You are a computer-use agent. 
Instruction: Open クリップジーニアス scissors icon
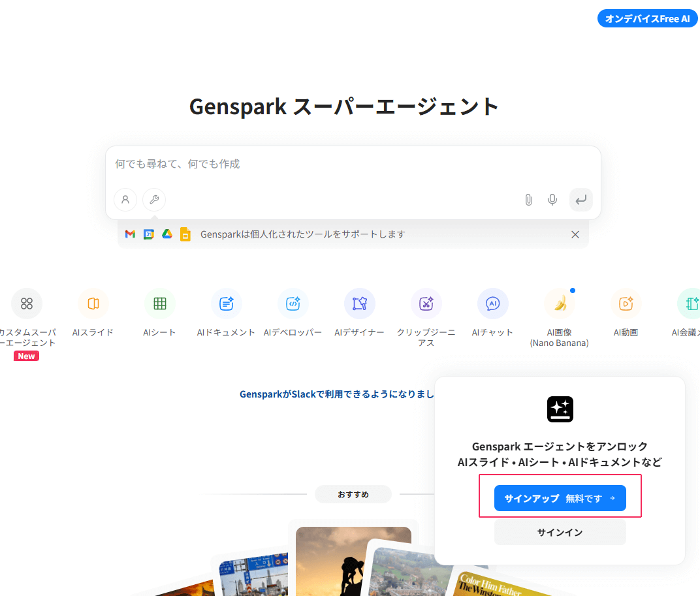pyautogui.click(x=426, y=304)
